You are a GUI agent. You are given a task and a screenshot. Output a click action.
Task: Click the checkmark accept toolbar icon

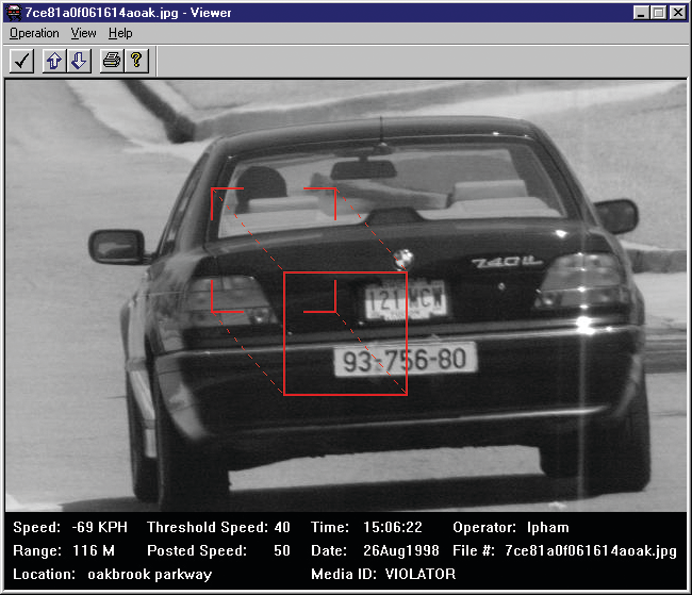pyautogui.click(x=22, y=60)
